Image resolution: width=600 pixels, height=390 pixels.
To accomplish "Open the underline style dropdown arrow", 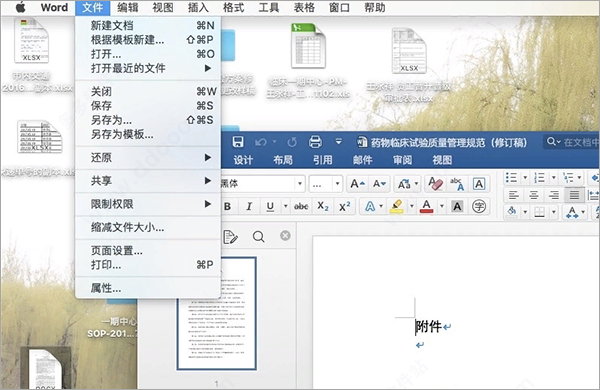I will (285, 207).
